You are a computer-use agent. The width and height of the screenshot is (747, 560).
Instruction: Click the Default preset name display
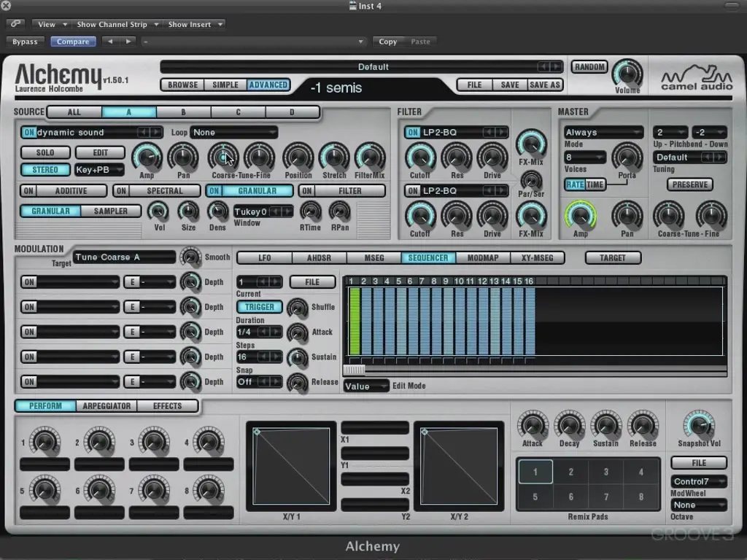coord(362,66)
